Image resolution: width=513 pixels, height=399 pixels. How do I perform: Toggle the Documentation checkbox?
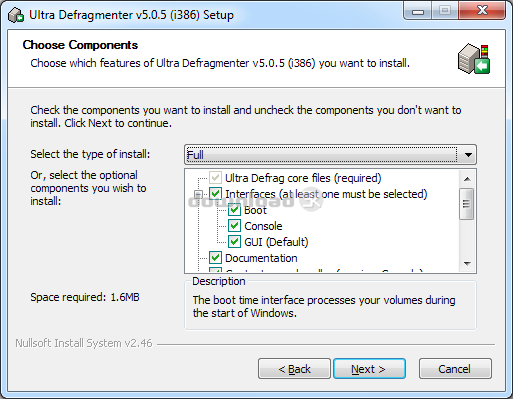point(215,258)
